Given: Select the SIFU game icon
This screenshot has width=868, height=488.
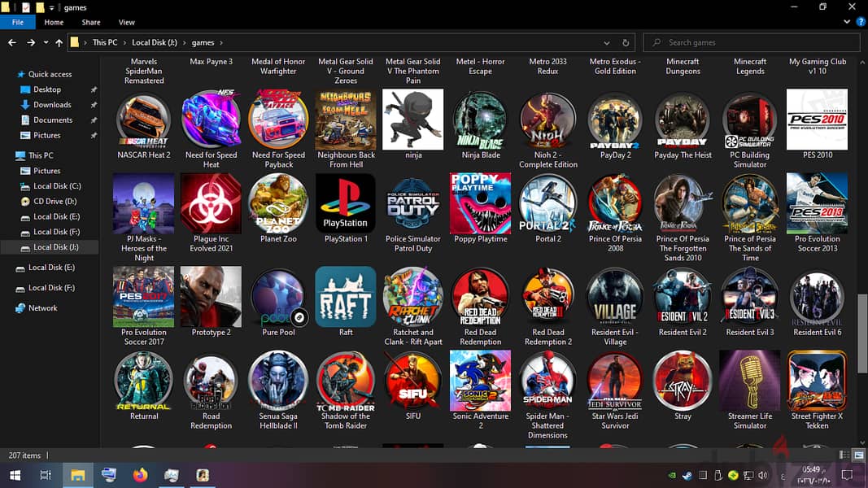Looking at the screenshot, I should [x=413, y=381].
